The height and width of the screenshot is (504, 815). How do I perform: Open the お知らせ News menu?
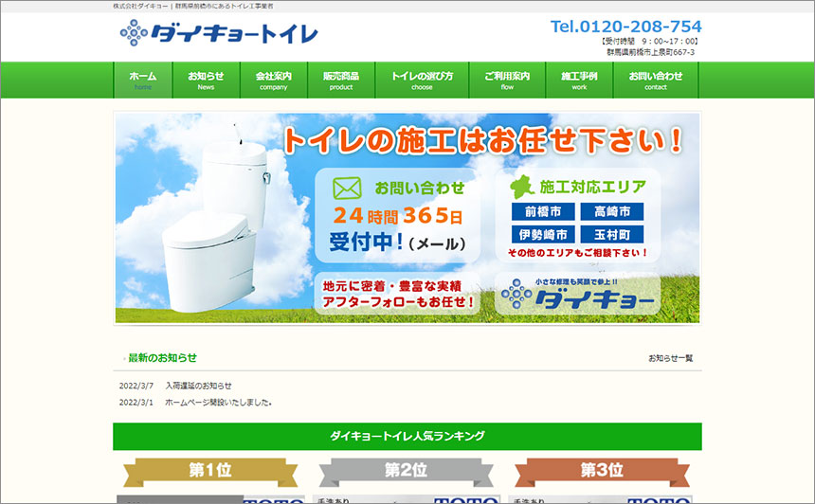click(x=206, y=80)
